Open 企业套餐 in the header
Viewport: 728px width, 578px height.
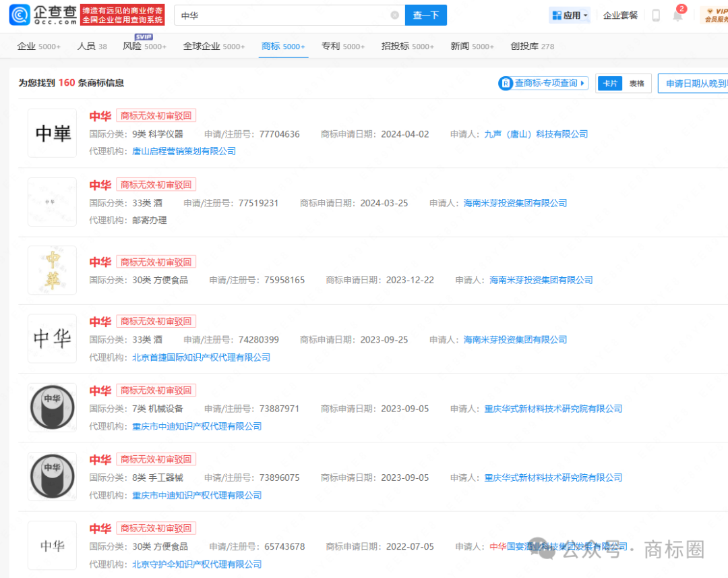click(x=620, y=16)
